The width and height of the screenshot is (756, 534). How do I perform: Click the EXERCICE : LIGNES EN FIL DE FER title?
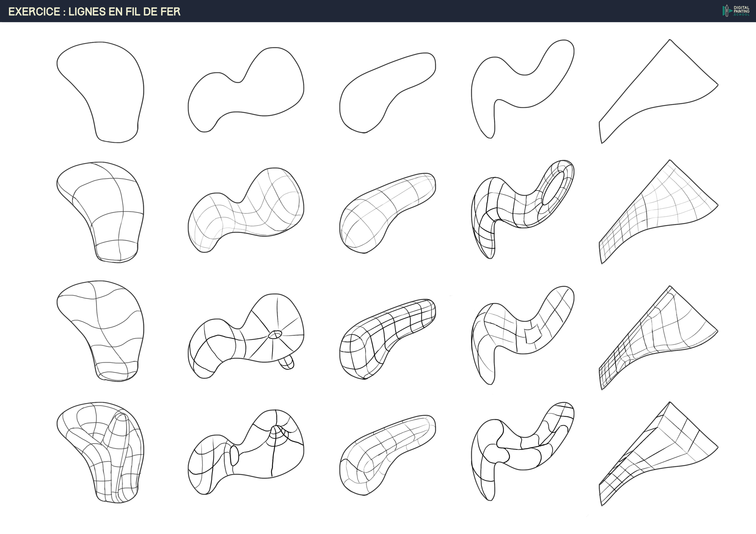94,11
